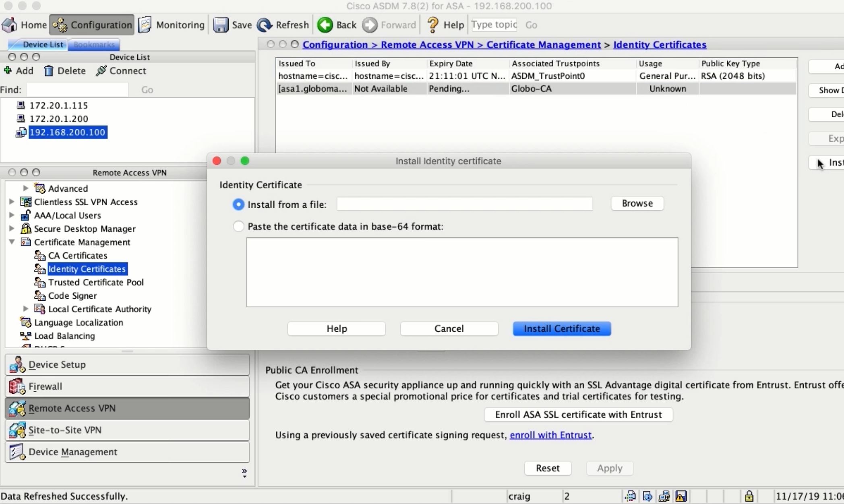Select CA Certificates in the tree
The image size is (844, 504).
point(78,255)
